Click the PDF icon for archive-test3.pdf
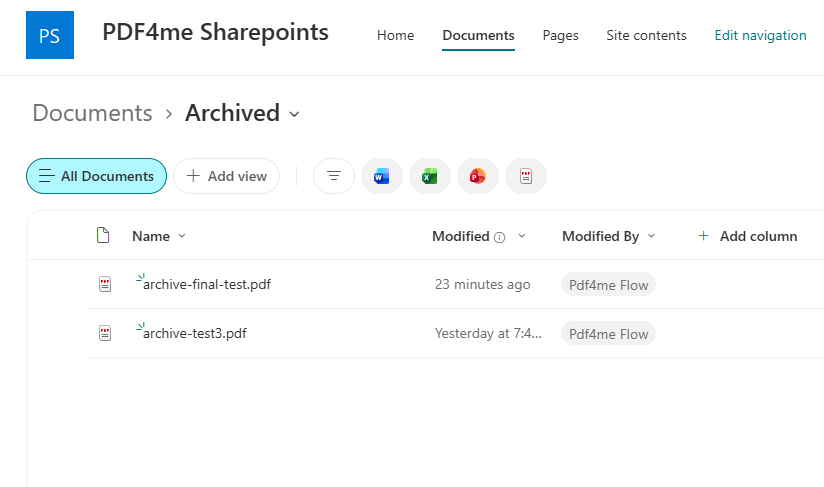 click(105, 333)
